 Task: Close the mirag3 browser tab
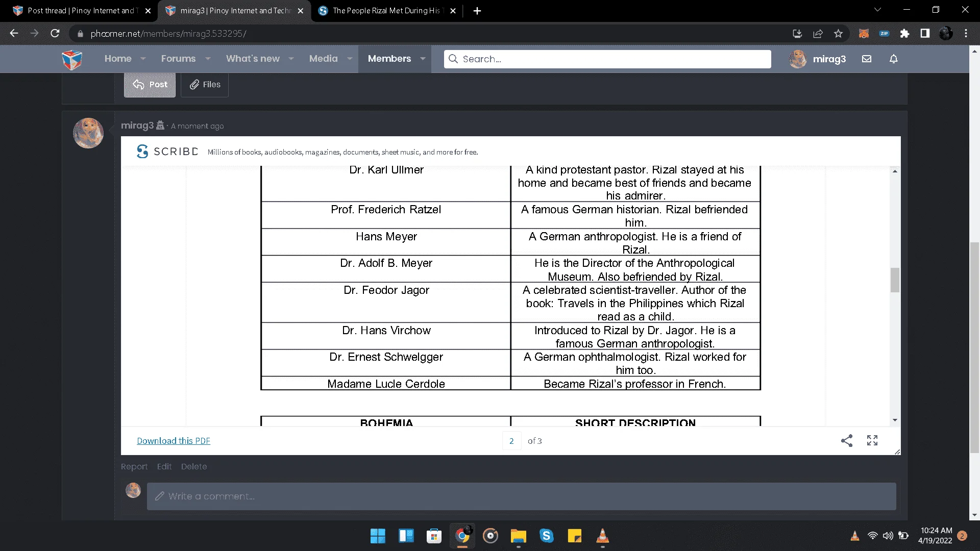click(x=300, y=11)
